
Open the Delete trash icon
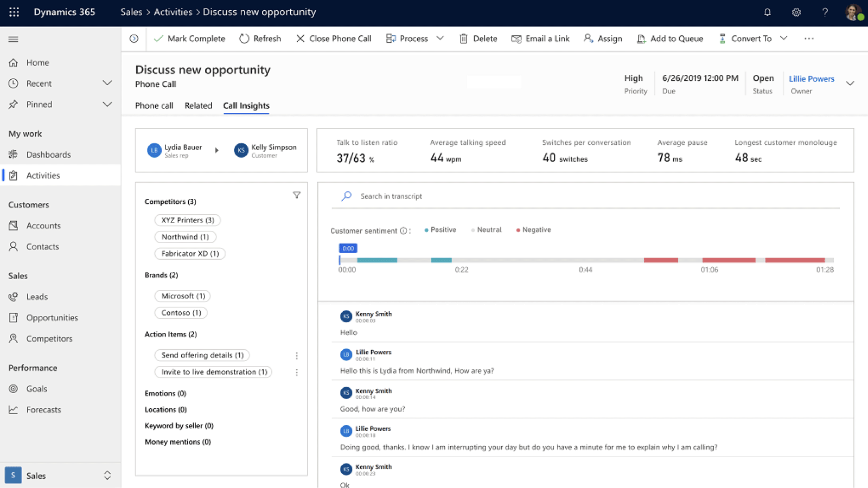[x=464, y=38]
